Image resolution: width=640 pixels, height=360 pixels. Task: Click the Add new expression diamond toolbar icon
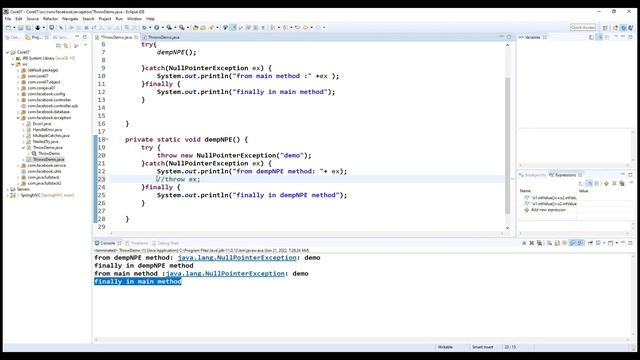click(x=606, y=183)
